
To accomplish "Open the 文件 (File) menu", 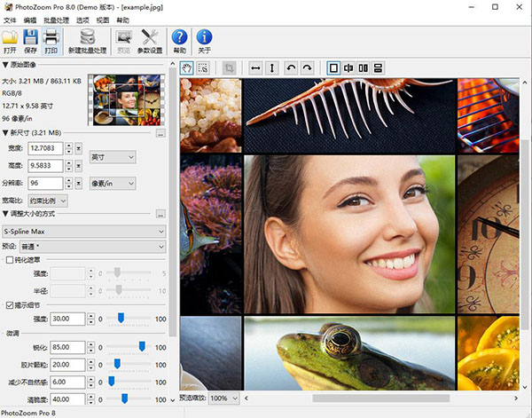I will [x=9, y=19].
